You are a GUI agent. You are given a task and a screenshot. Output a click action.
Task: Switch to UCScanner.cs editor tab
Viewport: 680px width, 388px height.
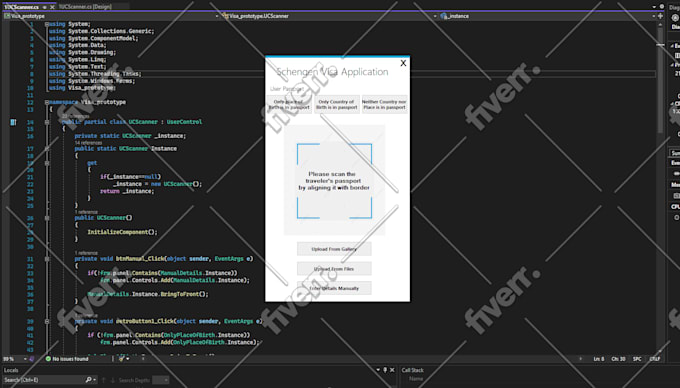tap(22, 7)
